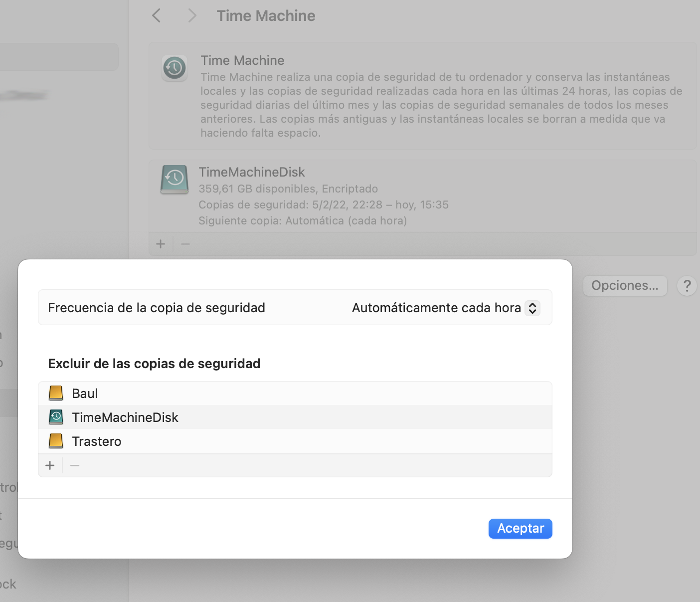Click the 'Copias de seguridad: 5/2/22' line

point(324,204)
